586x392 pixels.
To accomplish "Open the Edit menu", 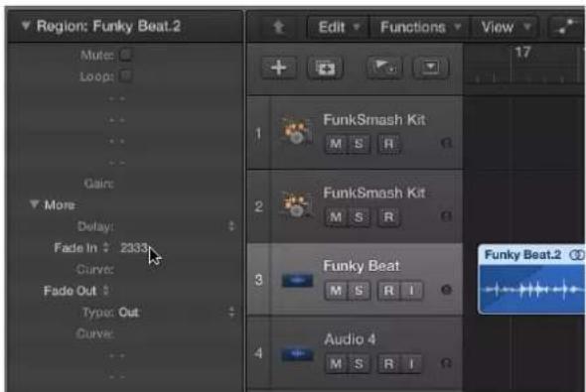I will coord(339,27).
